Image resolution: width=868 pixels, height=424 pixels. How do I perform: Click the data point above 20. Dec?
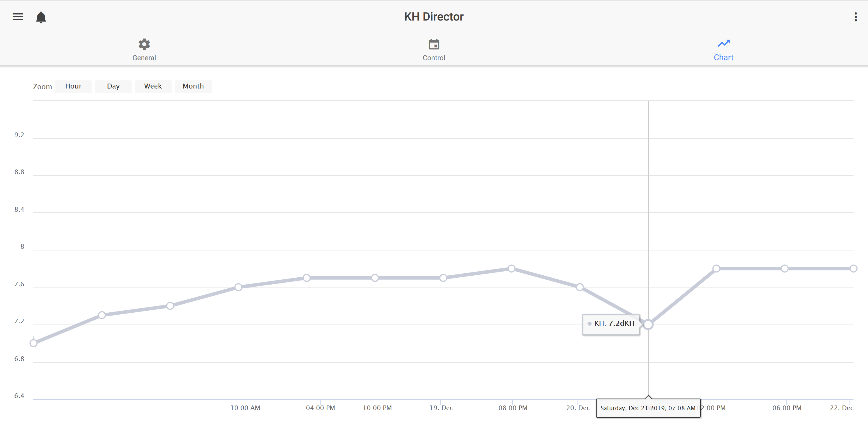[x=580, y=287]
